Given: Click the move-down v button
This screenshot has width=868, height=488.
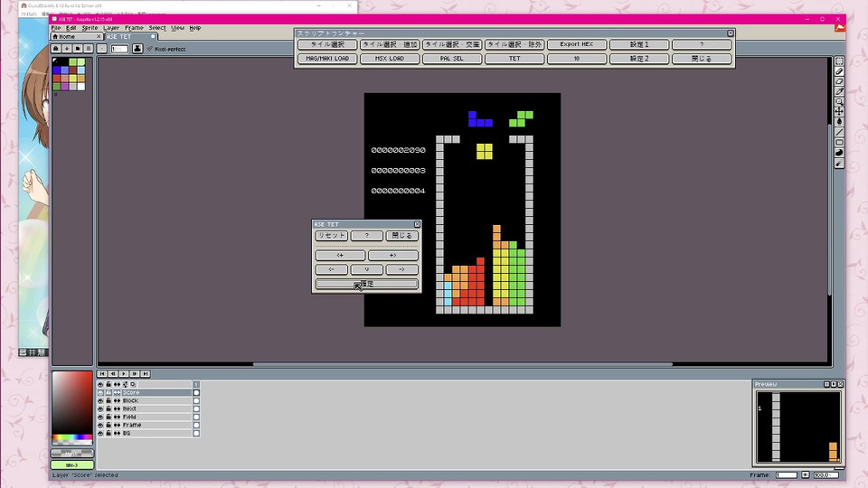Looking at the screenshot, I should (366, 269).
